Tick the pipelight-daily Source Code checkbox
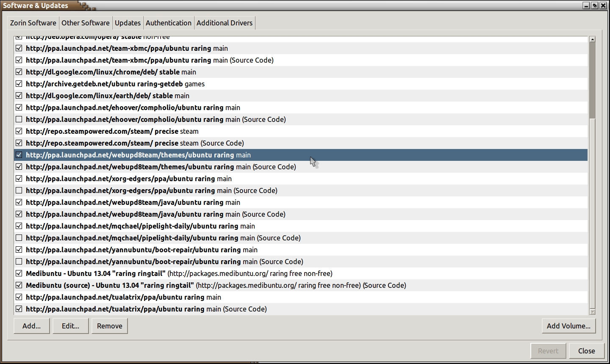610x364 pixels. point(19,238)
